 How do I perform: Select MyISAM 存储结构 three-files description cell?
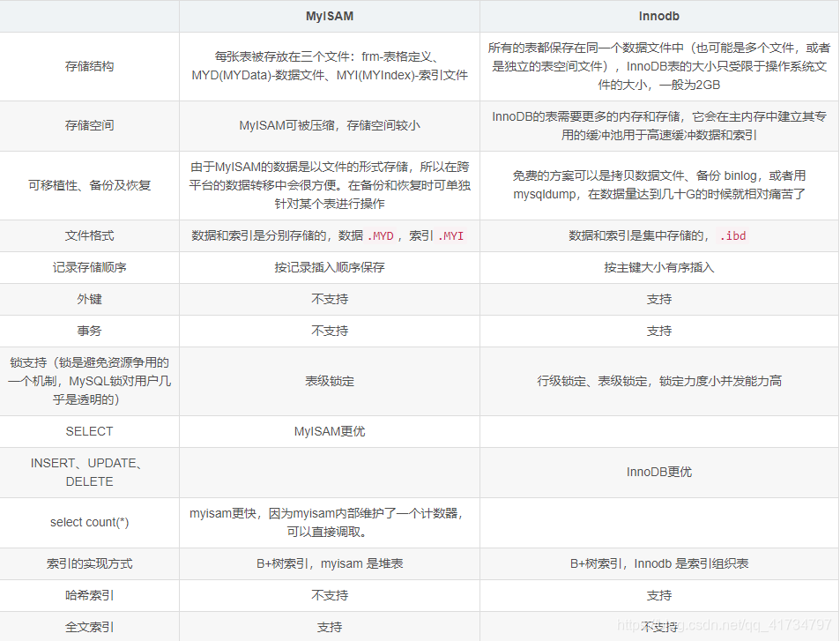(330, 66)
